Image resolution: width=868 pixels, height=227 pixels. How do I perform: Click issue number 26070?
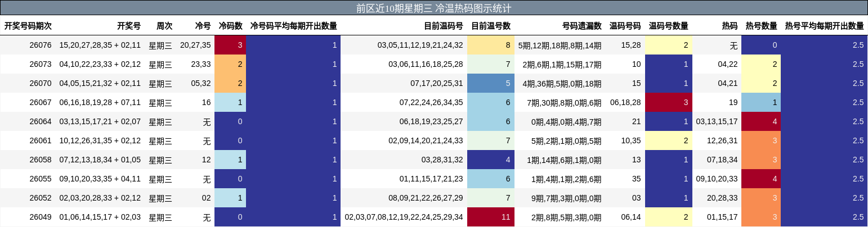[41, 83]
